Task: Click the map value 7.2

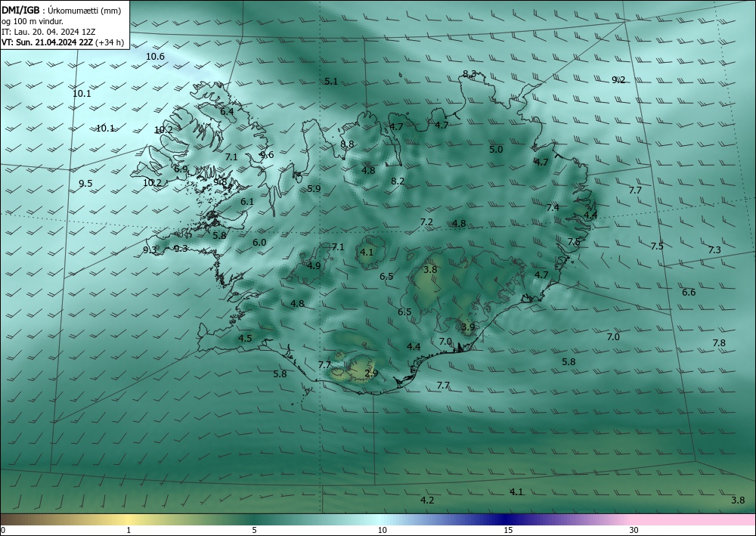Action: [x=426, y=222]
